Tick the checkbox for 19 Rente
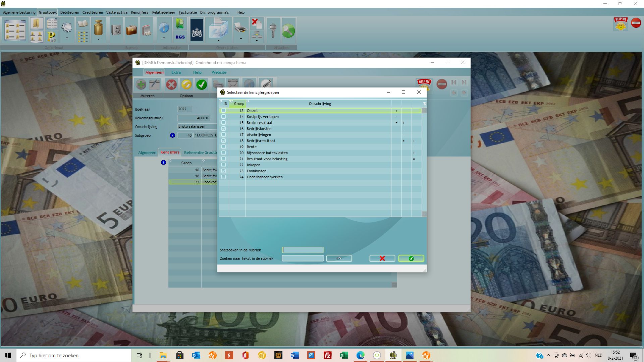 click(223, 147)
